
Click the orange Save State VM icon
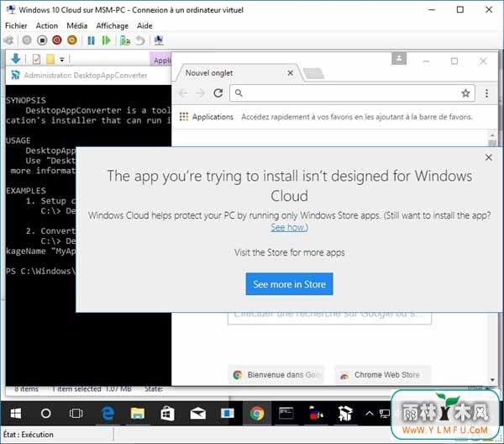pos(72,40)
